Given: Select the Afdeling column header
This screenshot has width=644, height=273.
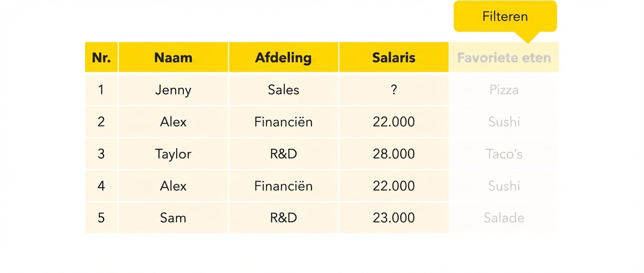Looking at the screenshot, I should [283, 58].
